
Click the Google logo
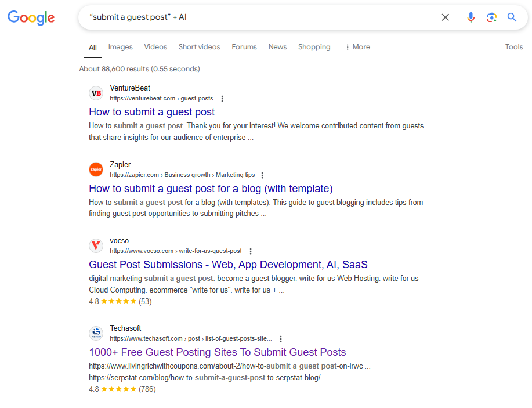[x=31, y=17]
